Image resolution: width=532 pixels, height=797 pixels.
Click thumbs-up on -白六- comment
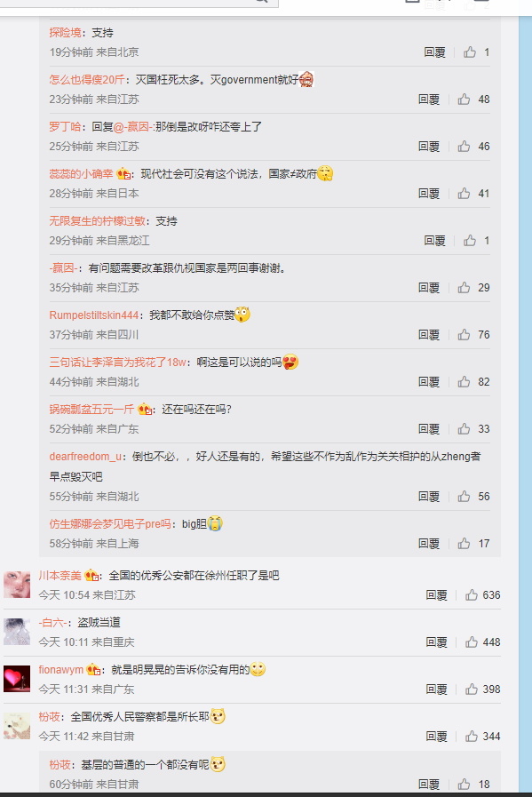[x=472, y=642]
